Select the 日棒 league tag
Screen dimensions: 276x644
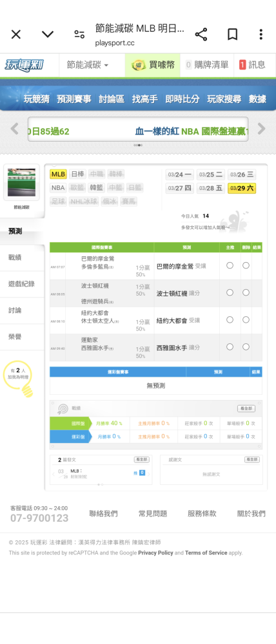pos(77,174)
